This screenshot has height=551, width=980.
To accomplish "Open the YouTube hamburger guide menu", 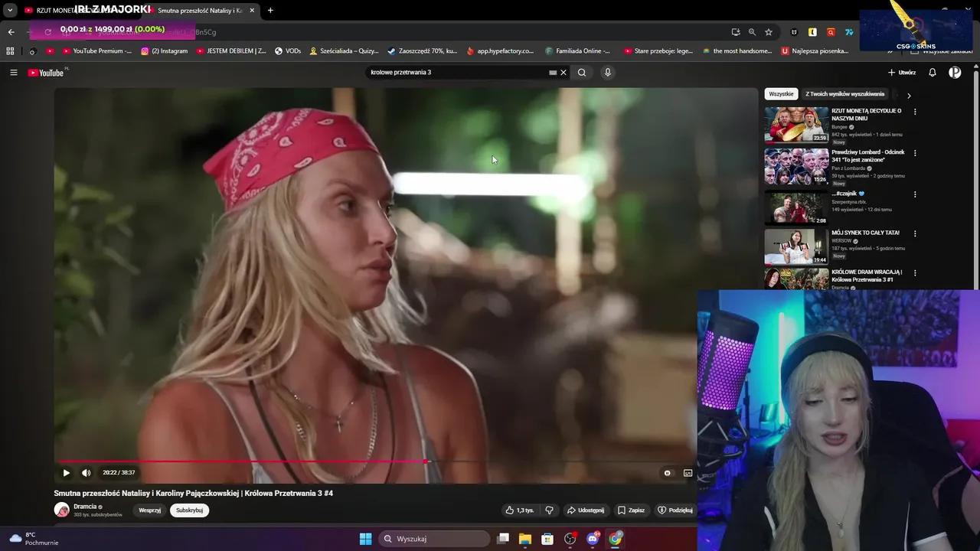I will click(13, 73).
